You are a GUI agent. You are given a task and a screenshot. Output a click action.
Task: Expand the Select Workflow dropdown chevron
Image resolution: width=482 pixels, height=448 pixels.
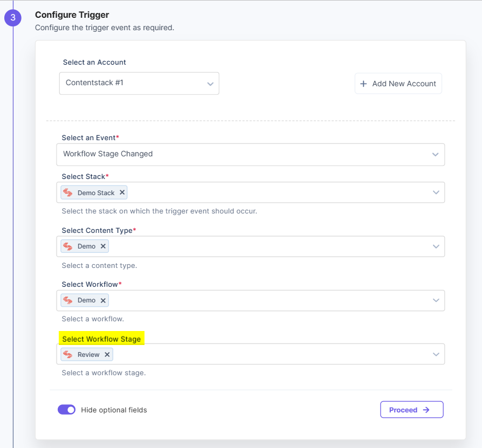click(x=436, y=300)
